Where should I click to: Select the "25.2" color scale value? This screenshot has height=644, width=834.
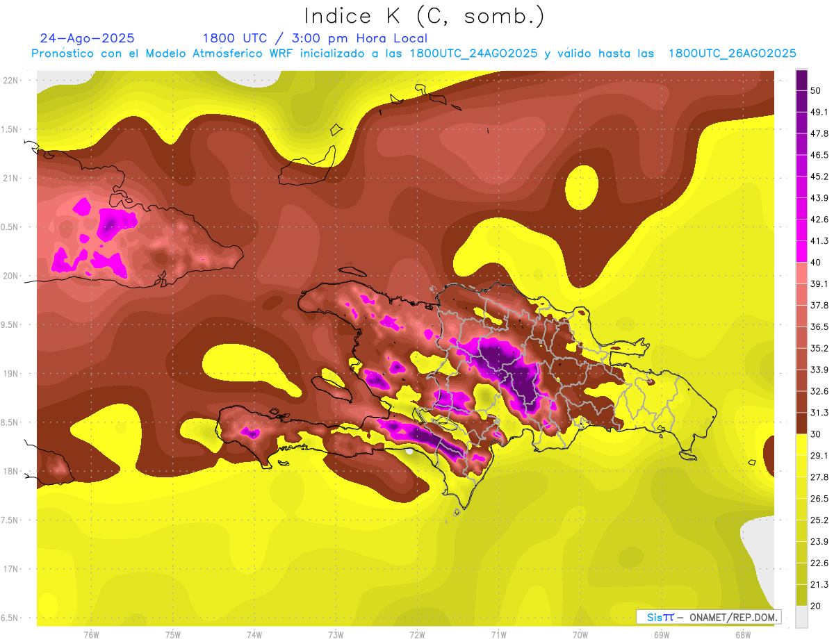[819, 520]
